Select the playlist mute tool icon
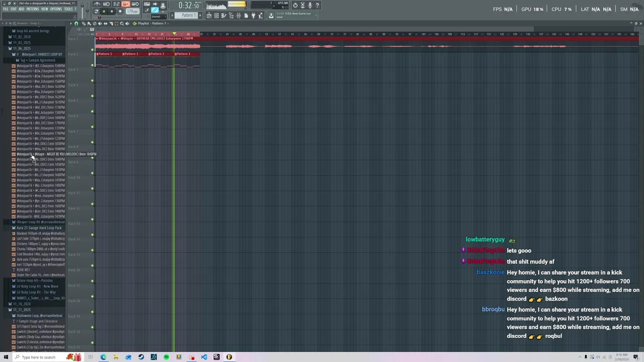The image size is (644, 362). click(100, 24)
